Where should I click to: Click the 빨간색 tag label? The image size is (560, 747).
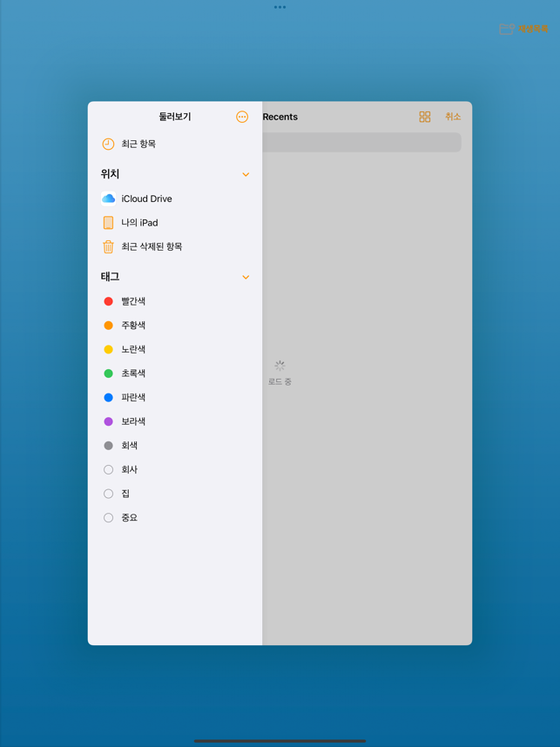pos(133,301)
